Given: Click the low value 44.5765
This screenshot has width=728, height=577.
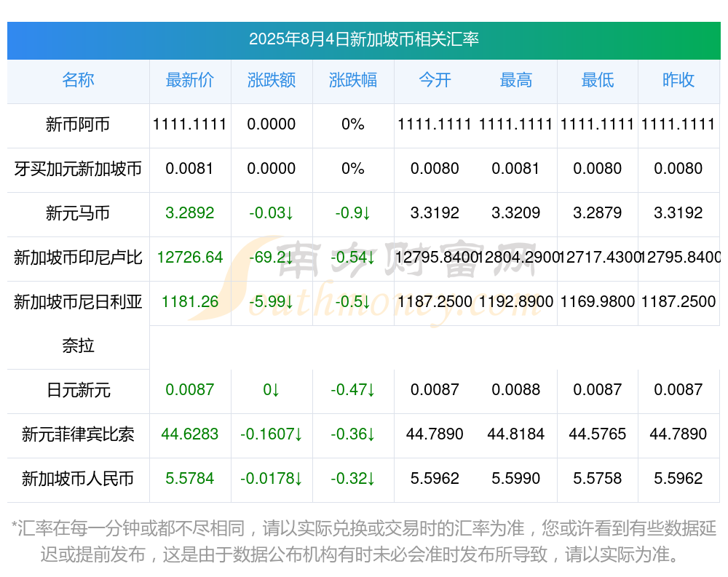Looking at the screenshot, I should [x=598, y=434].
